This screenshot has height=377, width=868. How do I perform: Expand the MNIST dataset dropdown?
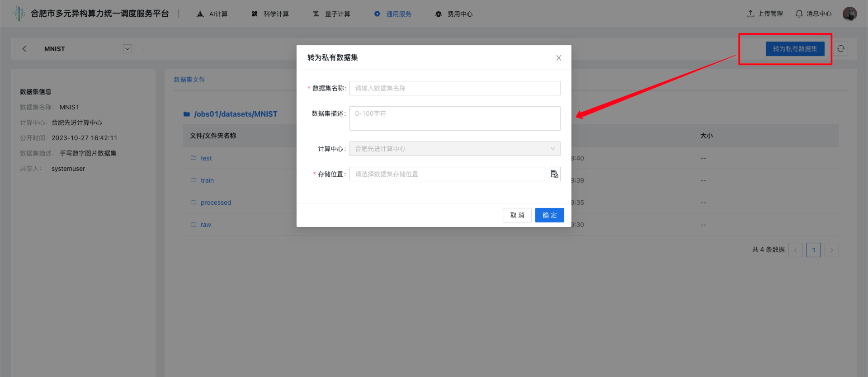point(127,49)
